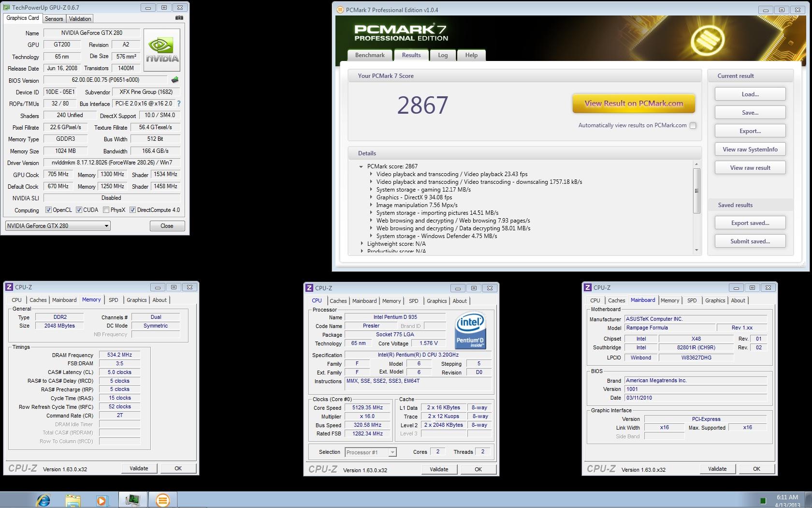This screenshot has width=812, height=508.
Task: Click the BIOS save chip icon in GPU-Z
Action: pyautogui.click(x=175, y=80)
